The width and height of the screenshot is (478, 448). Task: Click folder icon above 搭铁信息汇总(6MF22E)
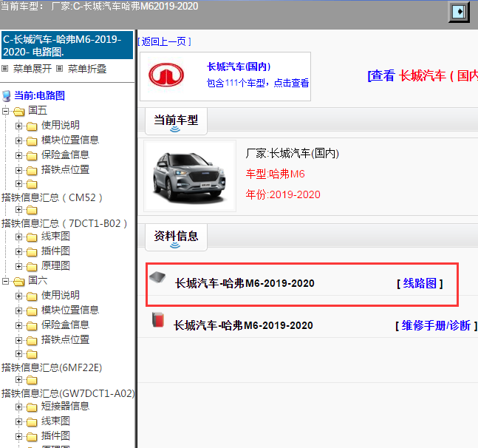pyautogui.click(x=32, y=354)
